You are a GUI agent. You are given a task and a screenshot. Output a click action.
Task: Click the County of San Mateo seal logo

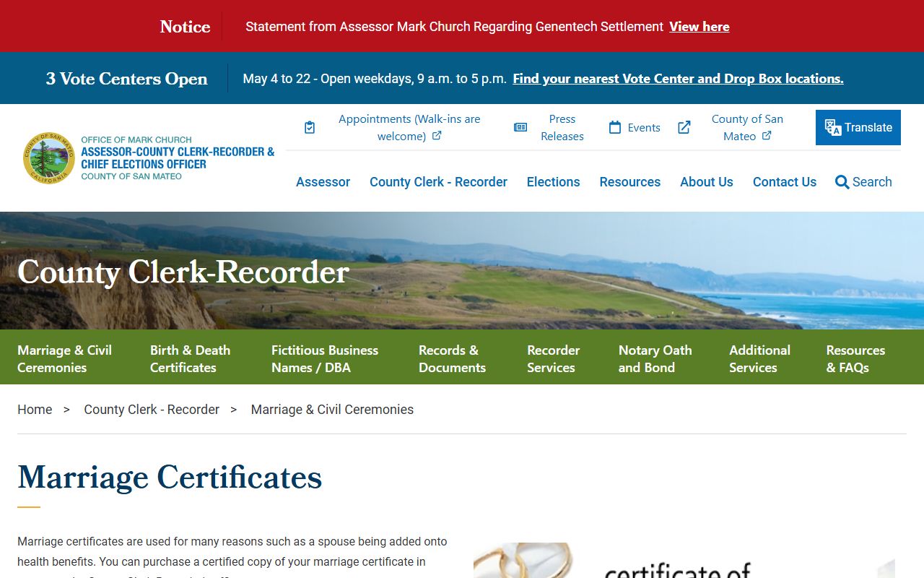click(49, 158)
